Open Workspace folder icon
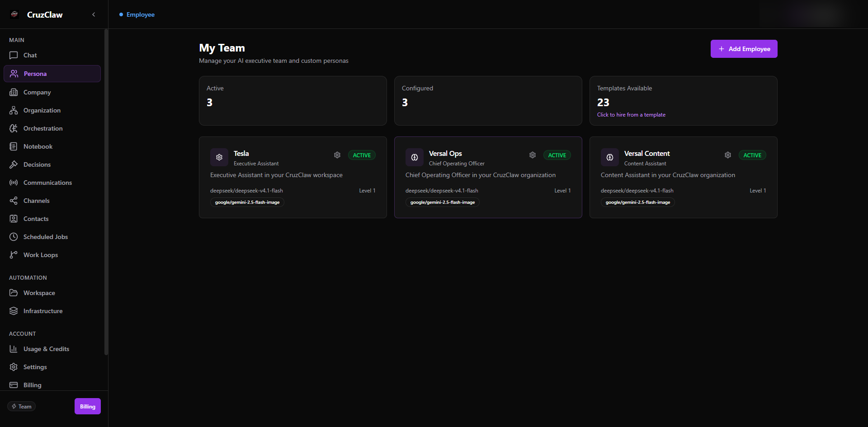This screenshot has width=868, height=427. 14,293
